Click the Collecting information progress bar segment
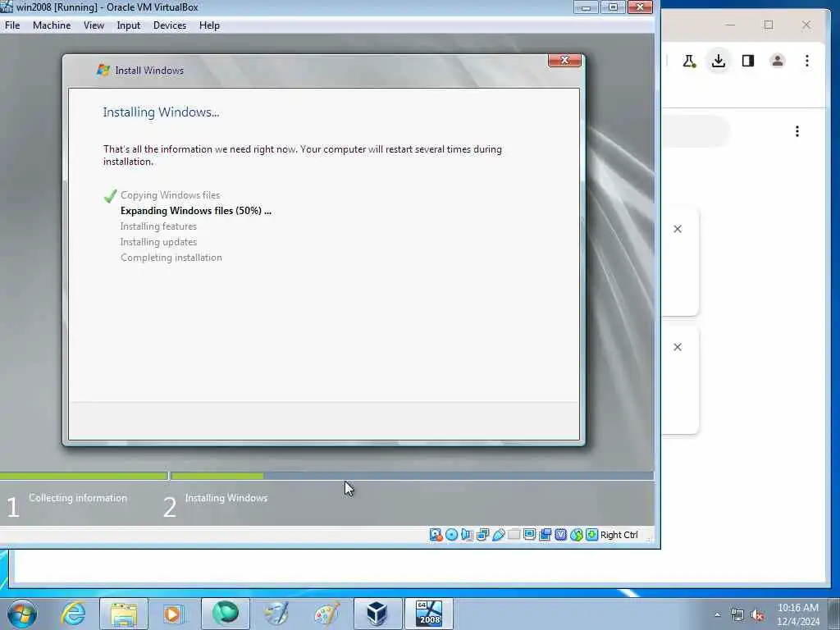 click(84, 476)
